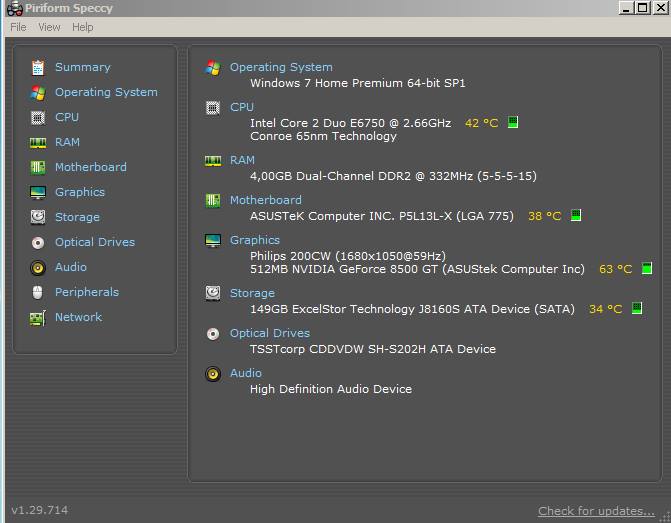Image resolution: width=671 pixels, height=523 pixels.
Task: Open the Help menu
Action: coord(83,27)
